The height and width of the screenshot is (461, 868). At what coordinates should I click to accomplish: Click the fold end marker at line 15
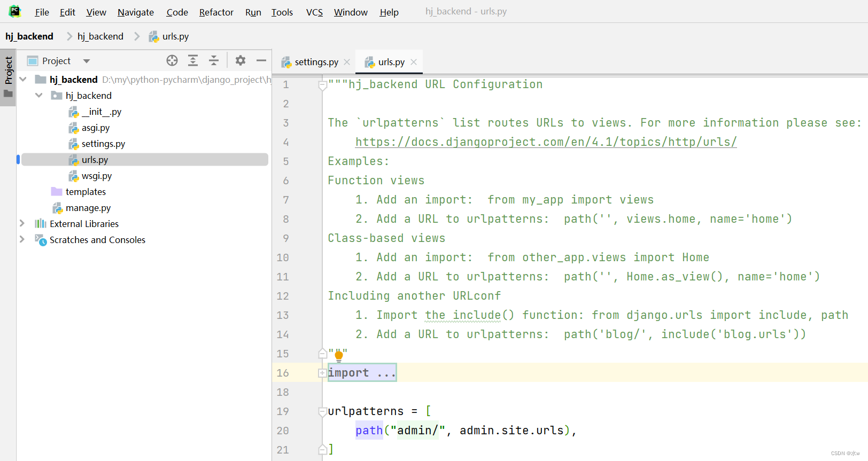tap(322, 353)
